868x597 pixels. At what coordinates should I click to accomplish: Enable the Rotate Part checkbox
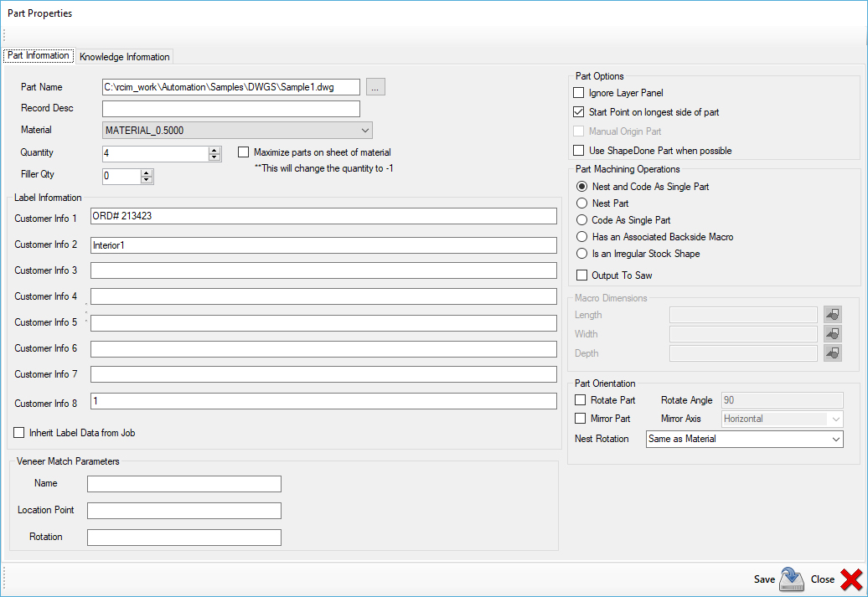pos(580,400)
